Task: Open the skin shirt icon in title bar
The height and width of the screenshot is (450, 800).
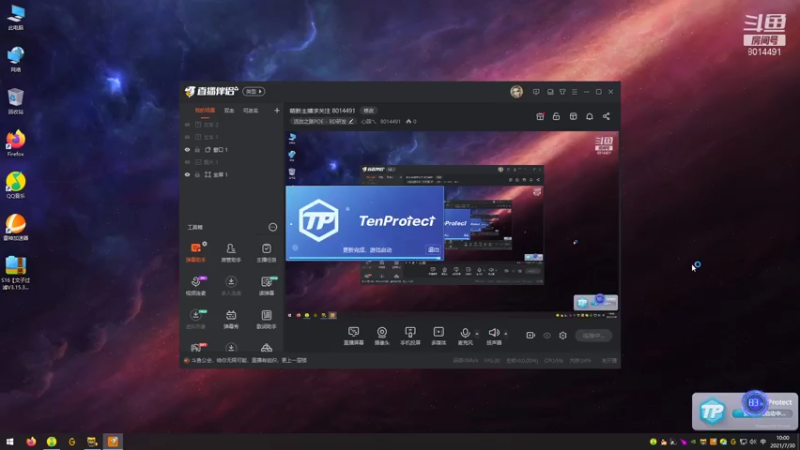Action: [x=562, y=92]
